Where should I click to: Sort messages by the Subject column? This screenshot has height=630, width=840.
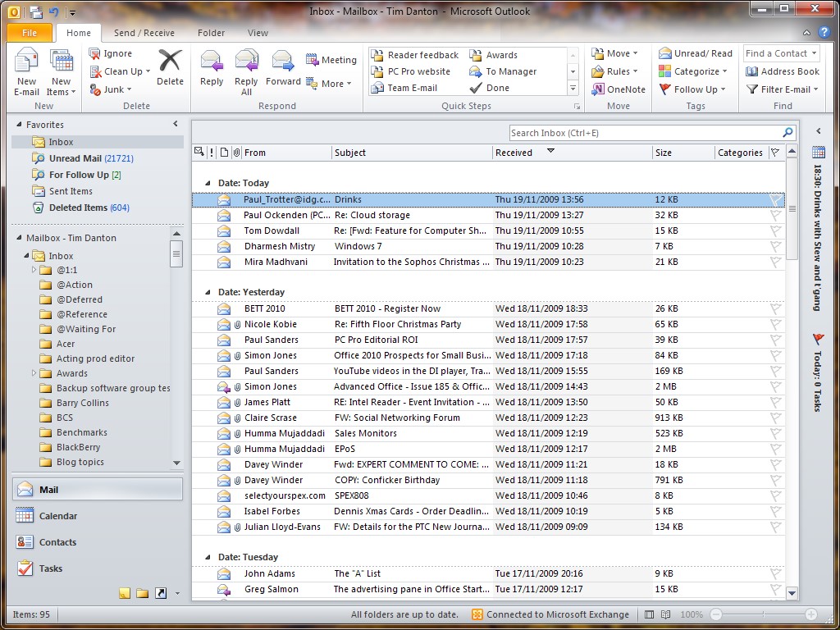pyautogui.click(x=412, y=153)
